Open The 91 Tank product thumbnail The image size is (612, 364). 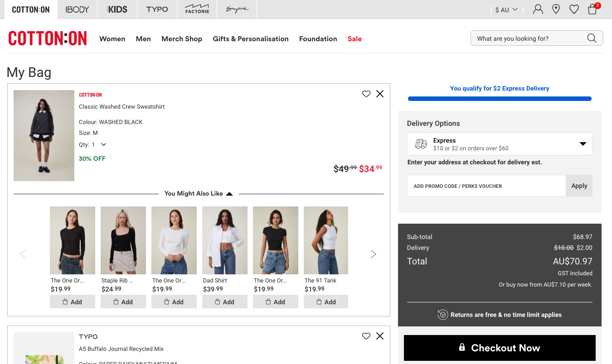326,240
